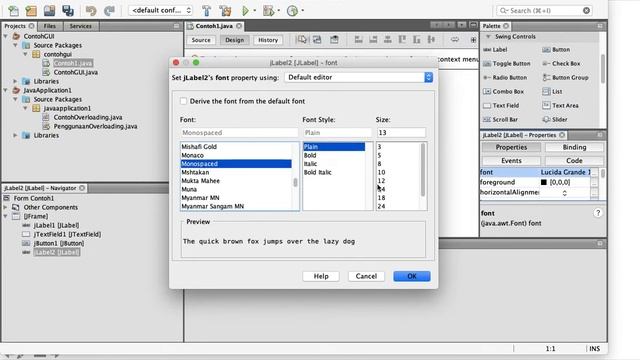Click the Clean and Build icon

click(x=225, y=11)
